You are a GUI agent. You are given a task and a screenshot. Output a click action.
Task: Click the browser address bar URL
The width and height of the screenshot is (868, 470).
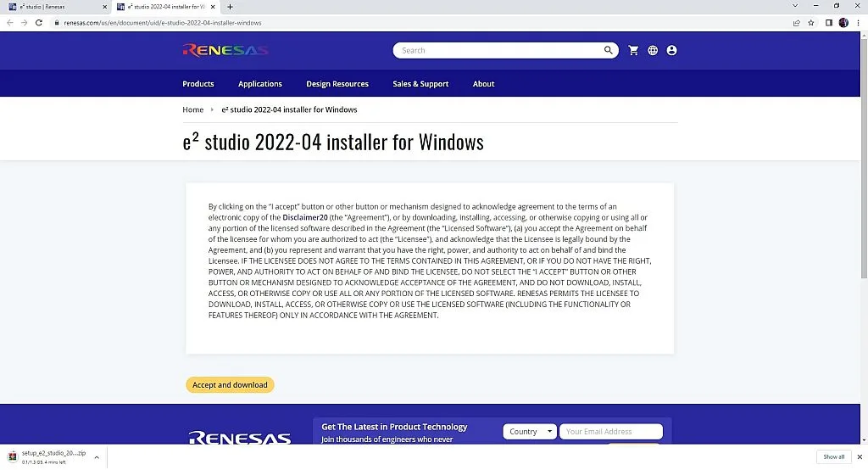tap(163, 23)
